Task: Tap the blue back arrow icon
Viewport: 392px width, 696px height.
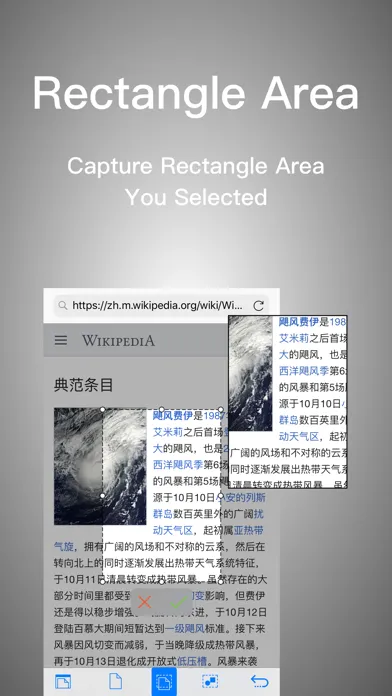Action: (x=259, y=681)
